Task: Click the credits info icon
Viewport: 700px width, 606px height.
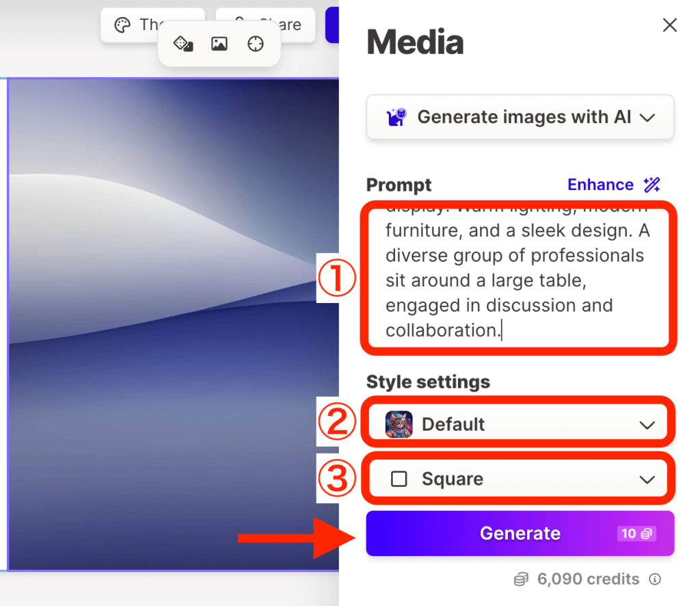Action: pos(655,579)
